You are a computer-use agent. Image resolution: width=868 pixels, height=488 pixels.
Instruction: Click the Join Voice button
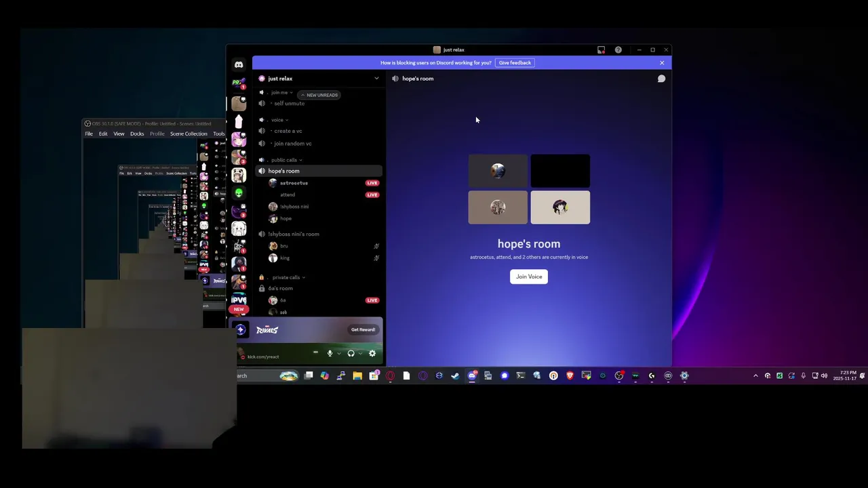pyautogui.click(x=529, y=277)
